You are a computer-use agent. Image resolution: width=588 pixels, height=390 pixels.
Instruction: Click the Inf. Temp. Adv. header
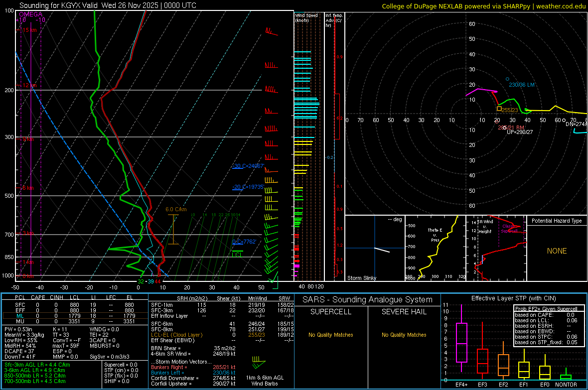[334, 20]
